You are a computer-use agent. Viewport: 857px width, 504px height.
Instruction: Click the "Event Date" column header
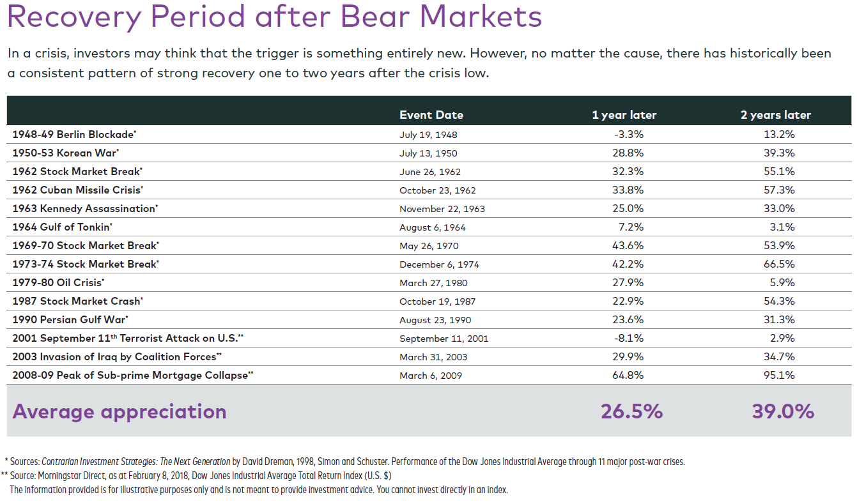pos(431,115)
